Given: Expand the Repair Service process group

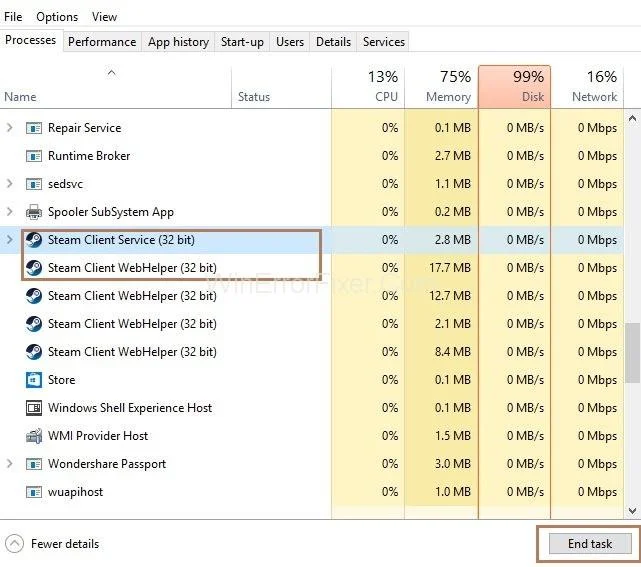Looking at the screenshot, I should pyautogui.click(x=10, y=128).
